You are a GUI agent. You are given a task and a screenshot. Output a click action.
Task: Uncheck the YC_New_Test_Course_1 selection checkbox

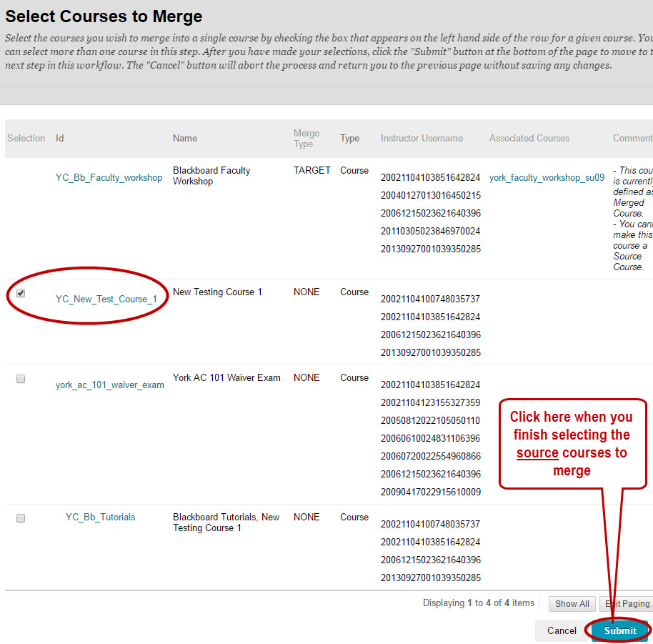click(x=21, y=292)
